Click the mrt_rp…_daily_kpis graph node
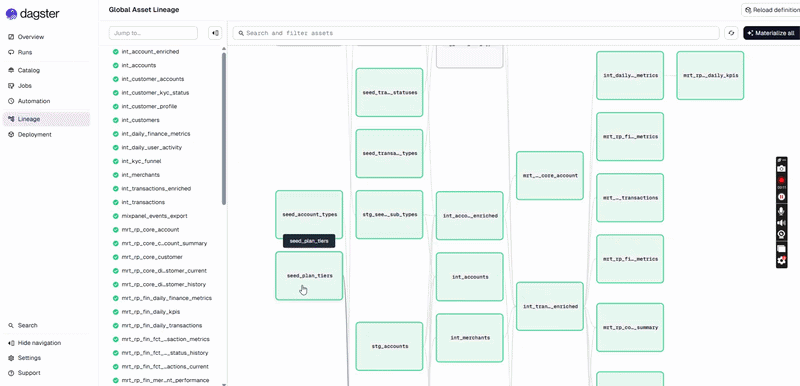Image resolution: width=800 pixels, height=386 pixels. point(710,75)
